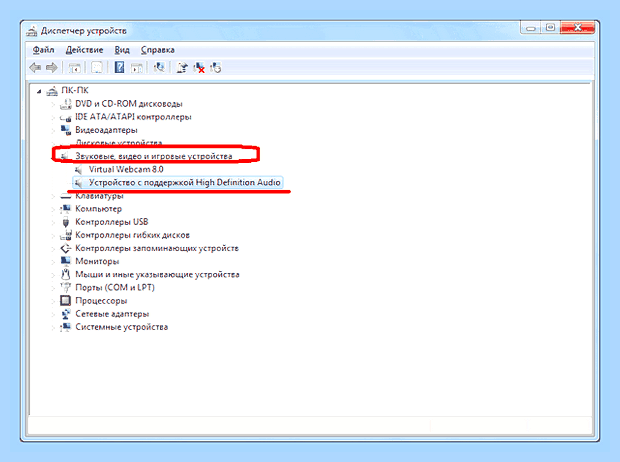Click the Forward arrow toolbar icon
The image size is (620, 462).
[x=52, y=68]
